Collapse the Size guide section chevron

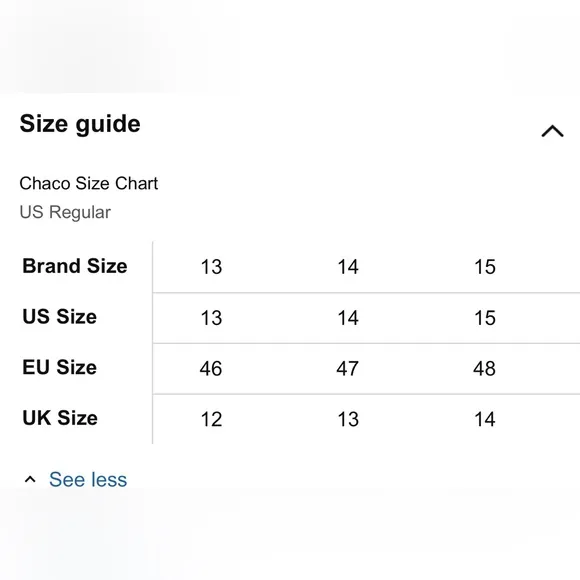(552, 131)
